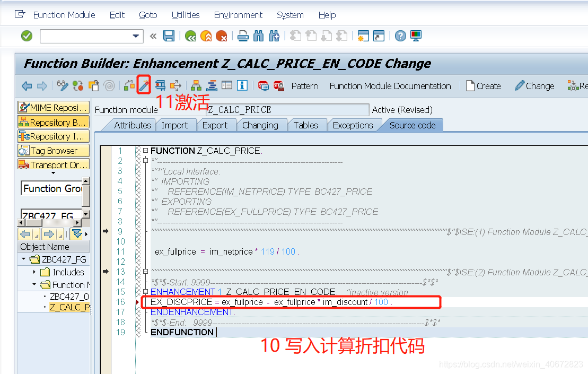Open the Help menu
The height and width of the screenshot is (374, 588).
click(327, 15)
